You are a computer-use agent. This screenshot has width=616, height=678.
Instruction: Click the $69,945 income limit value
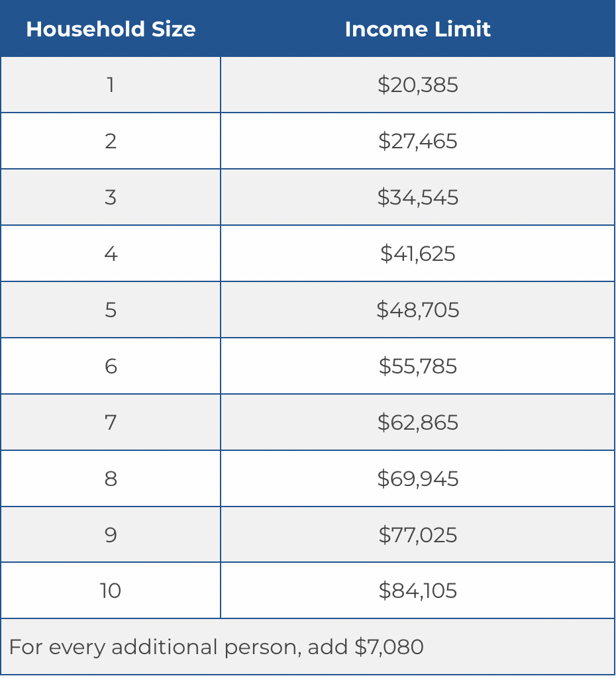click(x=418, y=479)
